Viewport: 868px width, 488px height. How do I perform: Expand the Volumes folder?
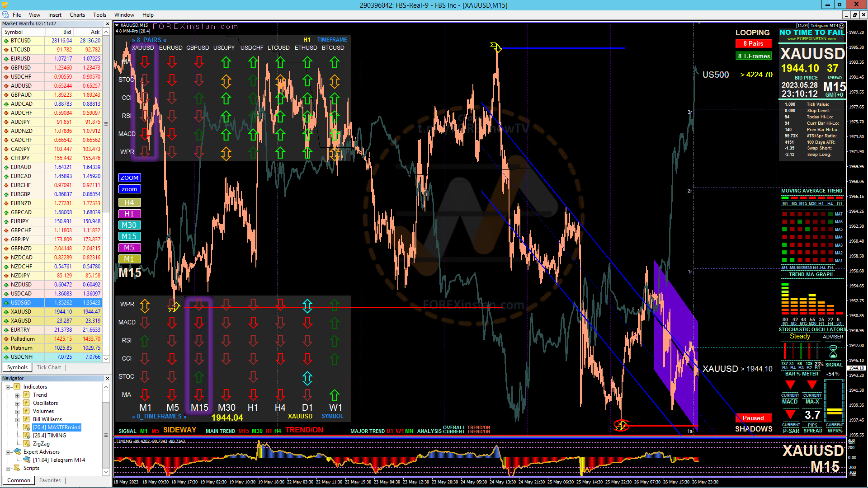pos(17,411)
